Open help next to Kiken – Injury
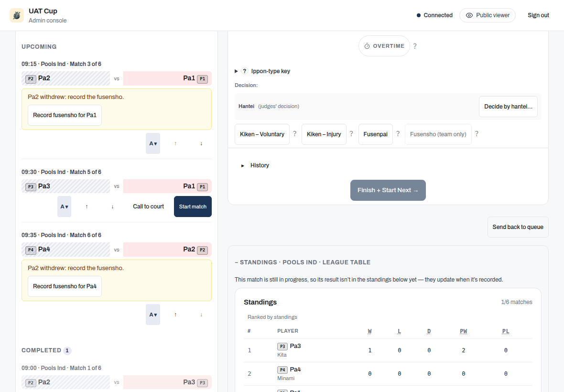Image resolution: width=564 pixels, height=392 pixels. 351,134
